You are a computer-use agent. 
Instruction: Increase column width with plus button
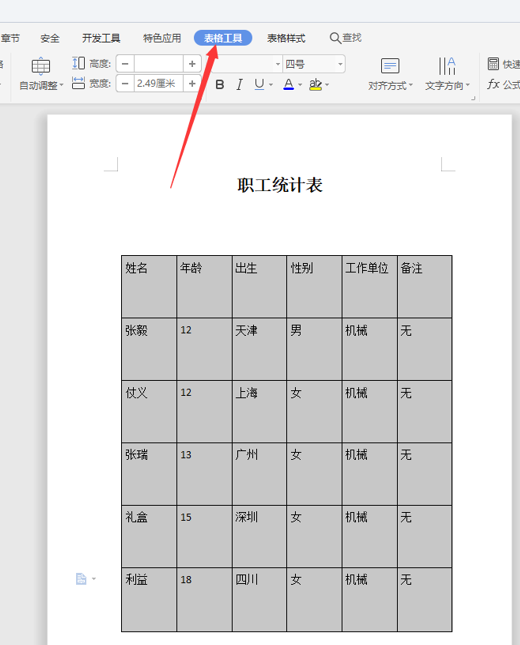point(192,84)
